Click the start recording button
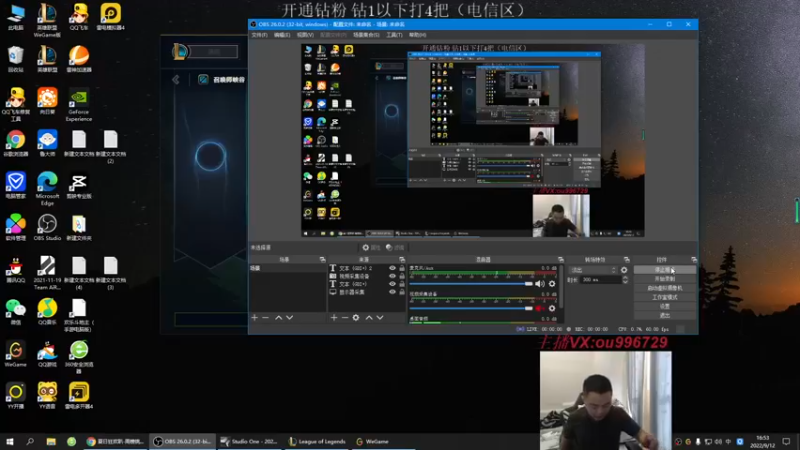The height and width of the screenshot is (450, 800). [664, 279]
